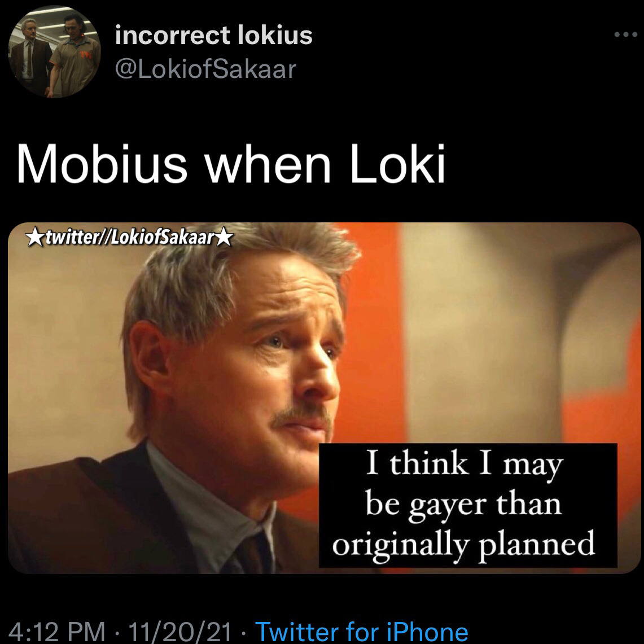Click the "I think I may" caption line
This screenshot has width=644, height=644.
point(464,464)
